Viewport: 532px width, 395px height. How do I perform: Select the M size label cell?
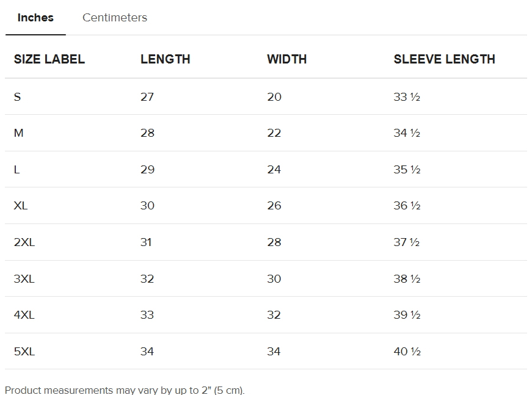pos(19,133)
